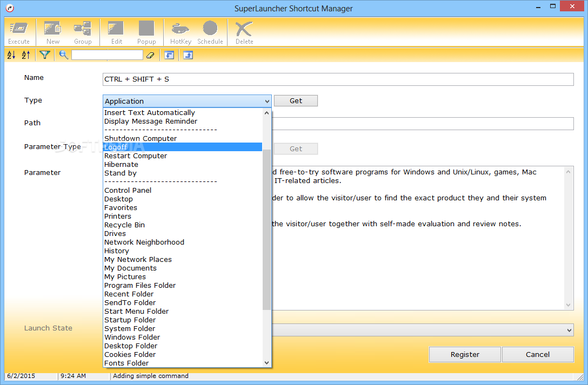The image size is (588, 385).
Task: Click the Path input field
Action: pos(423,124)
